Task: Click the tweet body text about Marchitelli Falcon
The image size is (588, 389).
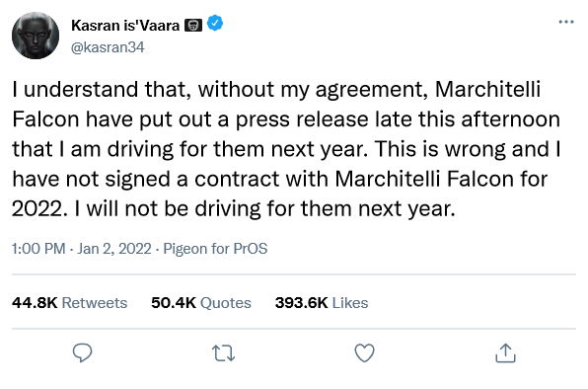Action: [286, 148]
